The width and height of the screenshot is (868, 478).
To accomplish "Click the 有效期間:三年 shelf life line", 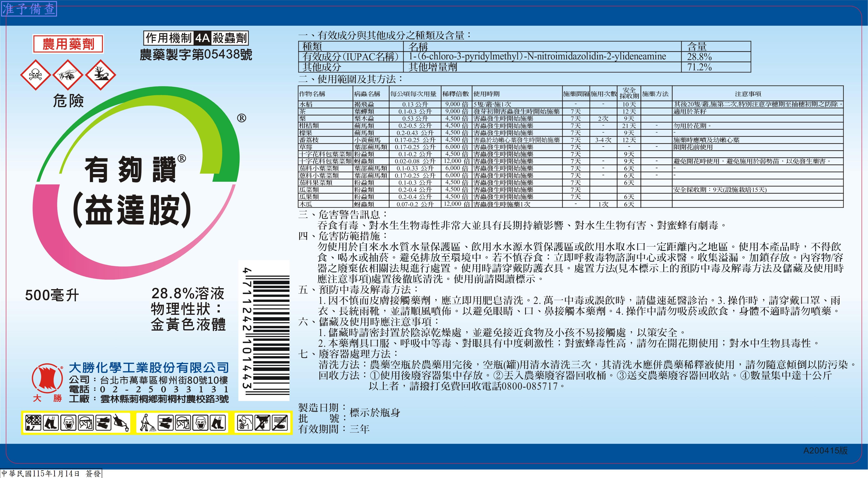I will click(x=334, y=429).
